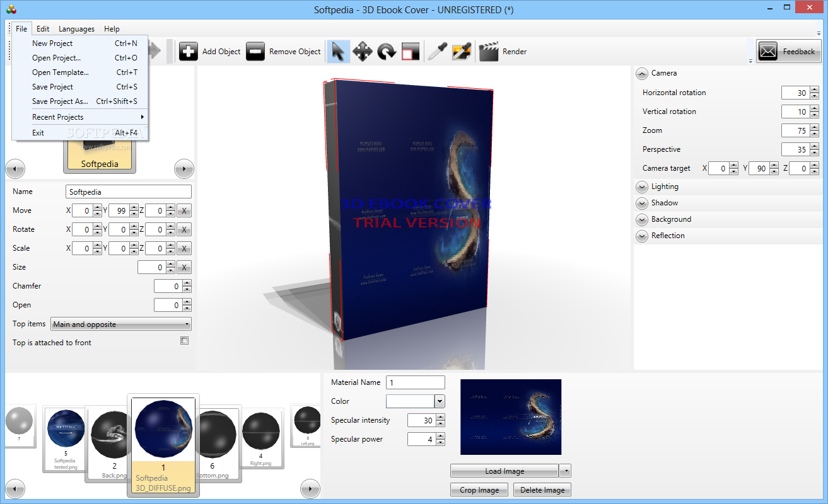Select the four-arrow Move tool
This screenshot has width=828, height=504.
[x=362, y=52]
